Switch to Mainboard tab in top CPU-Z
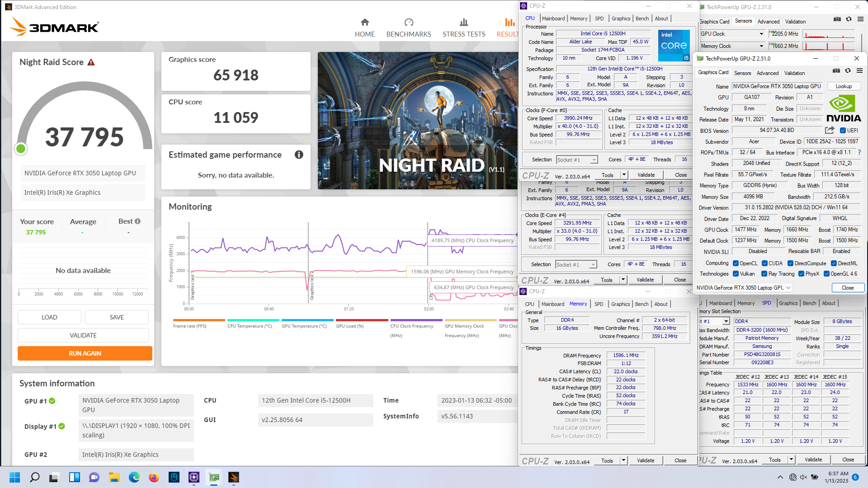The height and width of the screenshot is (488, 868). pos(553,19)
